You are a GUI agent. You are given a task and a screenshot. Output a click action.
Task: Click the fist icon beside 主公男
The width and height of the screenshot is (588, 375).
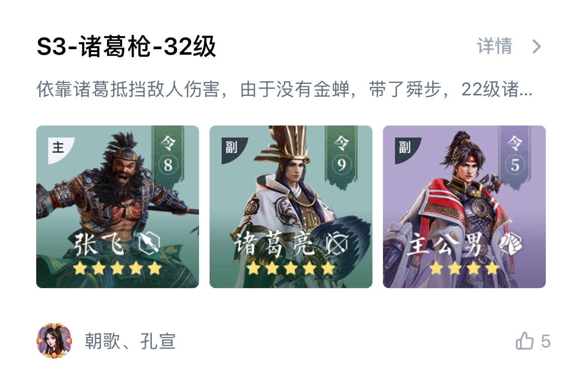pos(510,243)
